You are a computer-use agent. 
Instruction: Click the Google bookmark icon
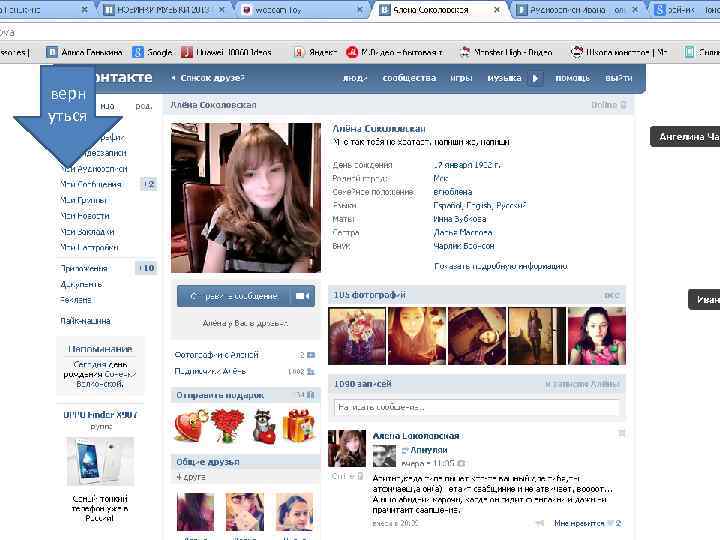tap(138, 52)
